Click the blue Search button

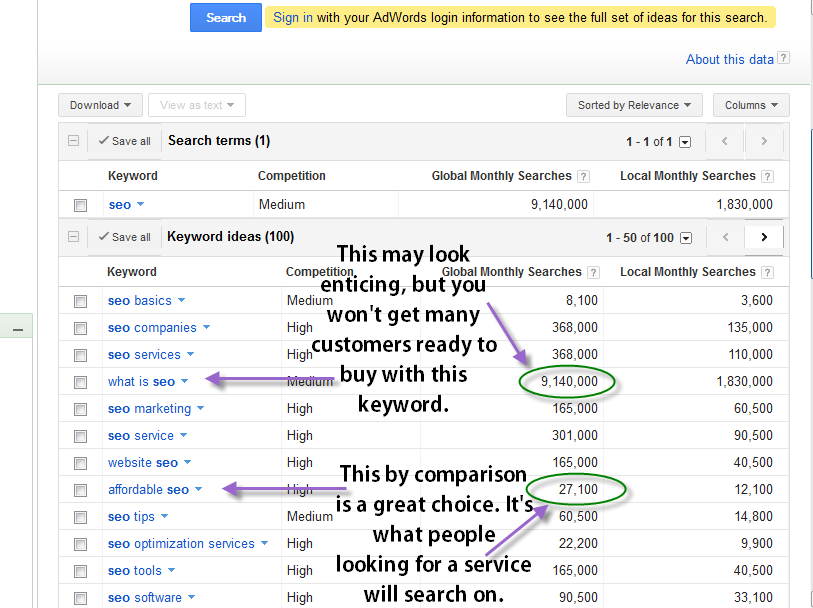(x=226, y=17)
